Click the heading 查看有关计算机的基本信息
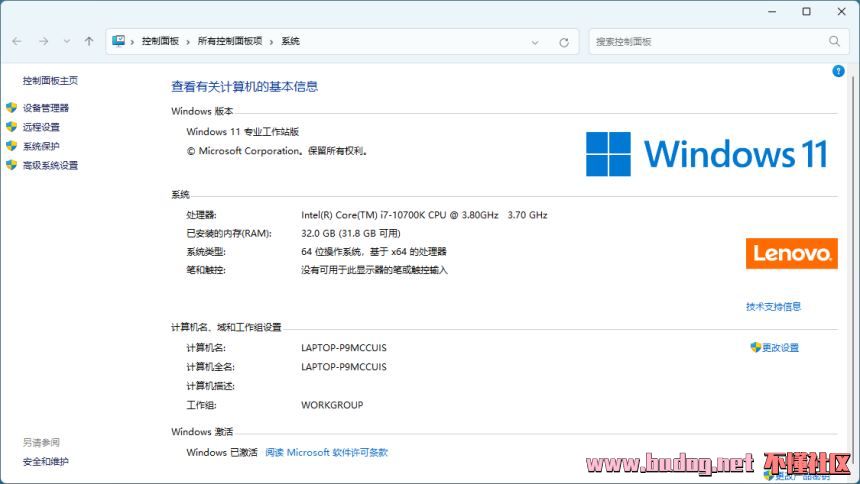The image size is (860, 484). [x=245, y=87]
